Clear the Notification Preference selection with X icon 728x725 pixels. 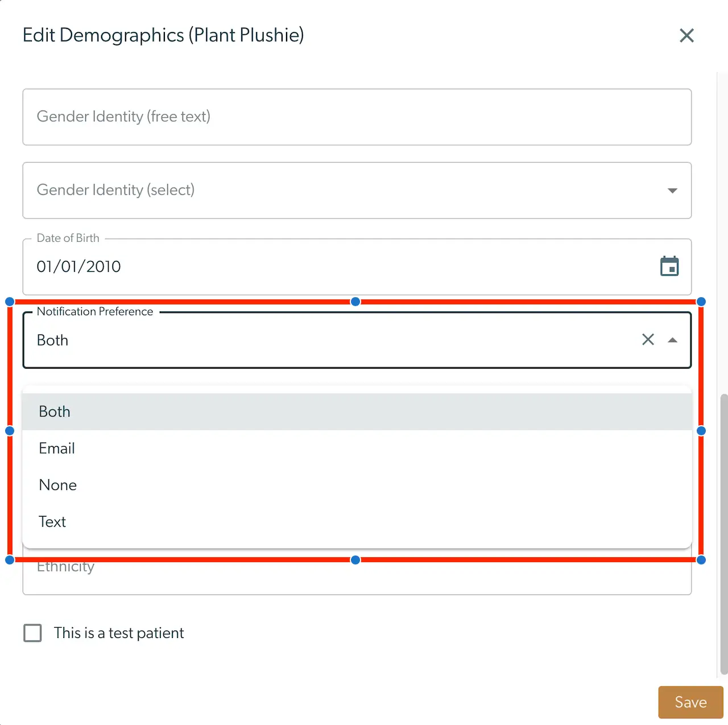pos(648,339)
